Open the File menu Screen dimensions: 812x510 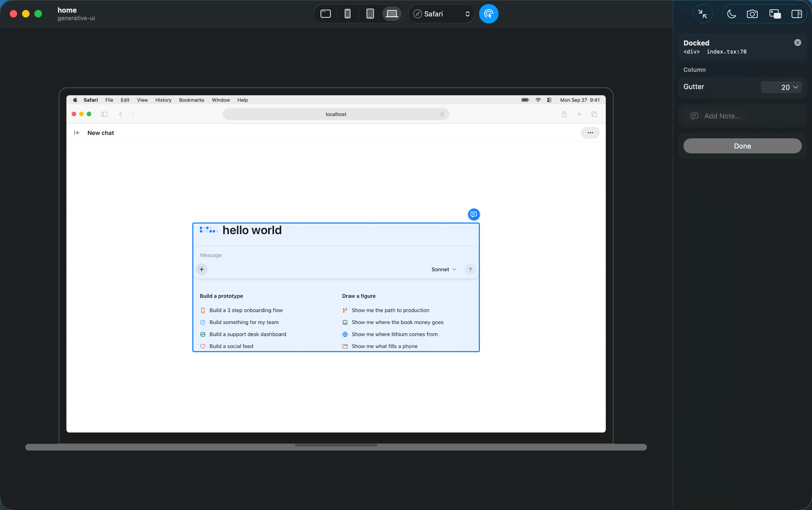point(109,100)
